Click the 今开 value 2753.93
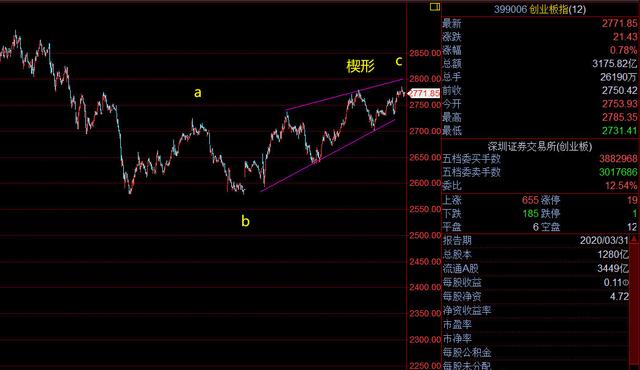Viewport: 640px width, 370px height. (619, 104)
